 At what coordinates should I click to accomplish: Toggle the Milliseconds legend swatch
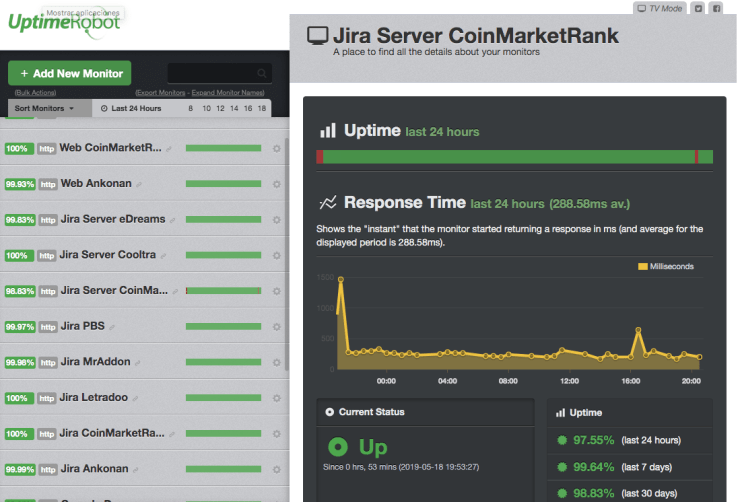tap(643, 267)
